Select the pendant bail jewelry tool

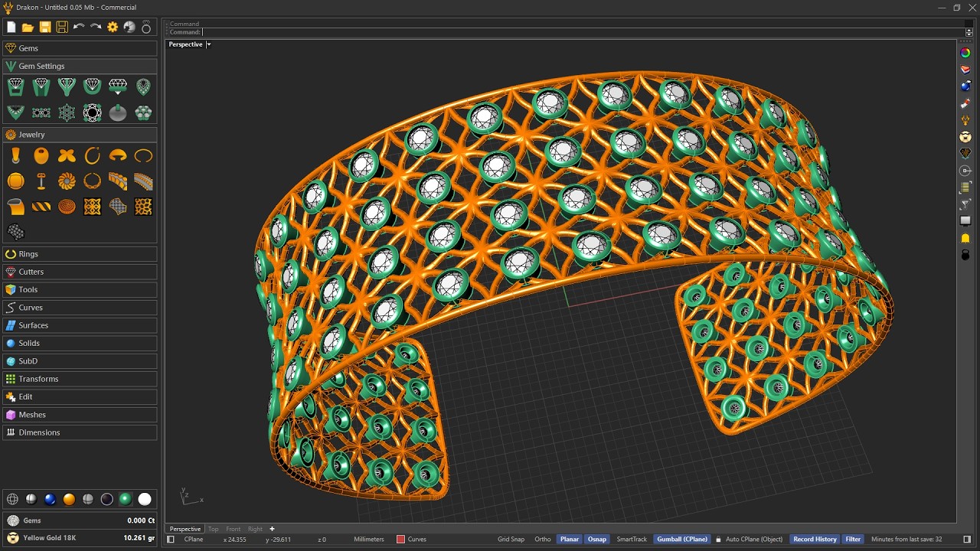pyautogui.click(x=15, y=155)
